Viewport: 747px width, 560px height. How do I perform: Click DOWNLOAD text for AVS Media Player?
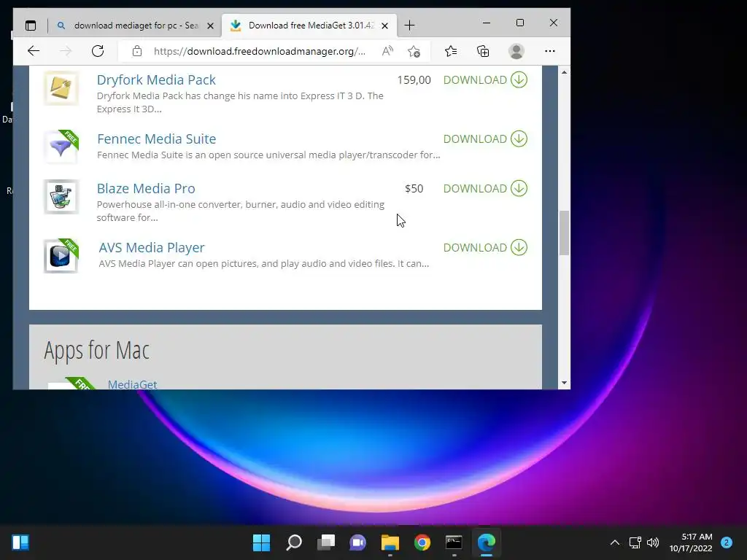[x=475, y=247]
